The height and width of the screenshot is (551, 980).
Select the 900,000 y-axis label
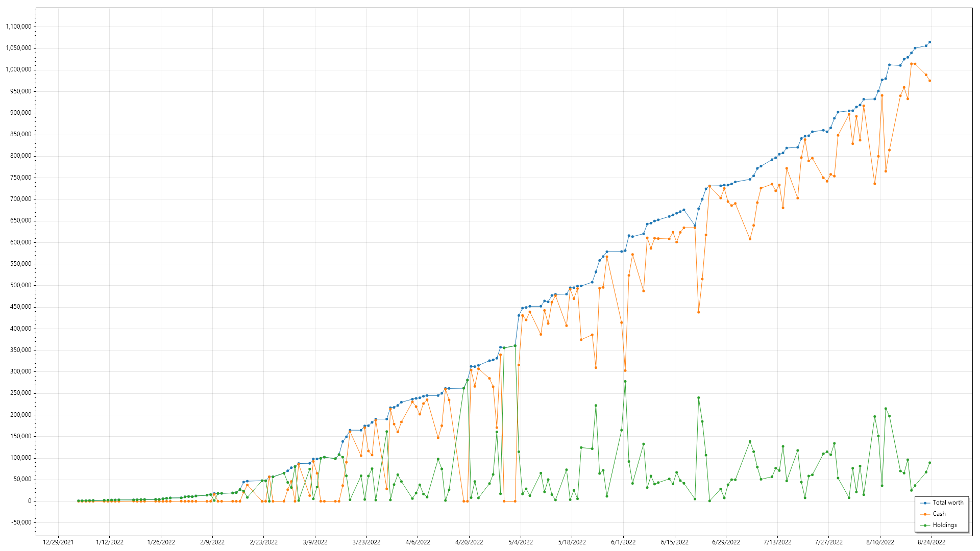[21, 113]
